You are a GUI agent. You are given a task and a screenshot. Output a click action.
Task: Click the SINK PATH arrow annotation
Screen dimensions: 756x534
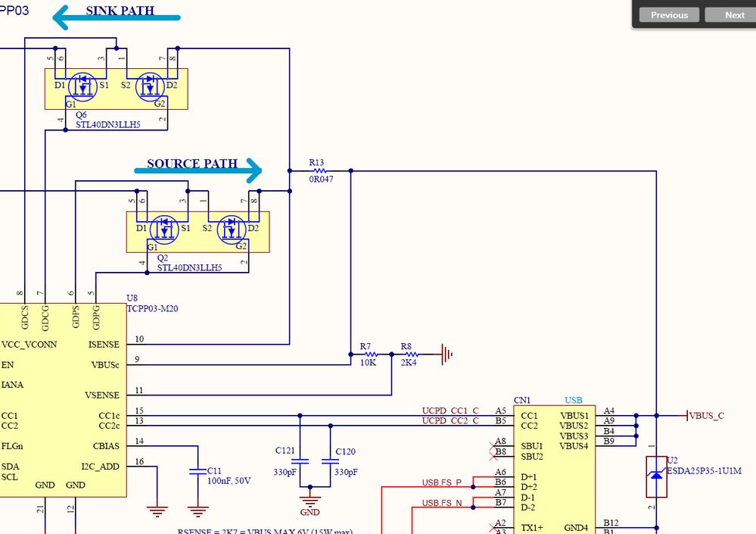[117, 17]
